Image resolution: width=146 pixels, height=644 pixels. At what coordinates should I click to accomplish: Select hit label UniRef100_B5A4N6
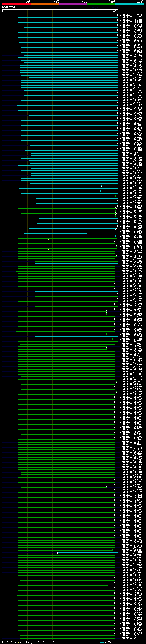pos(131,208)
